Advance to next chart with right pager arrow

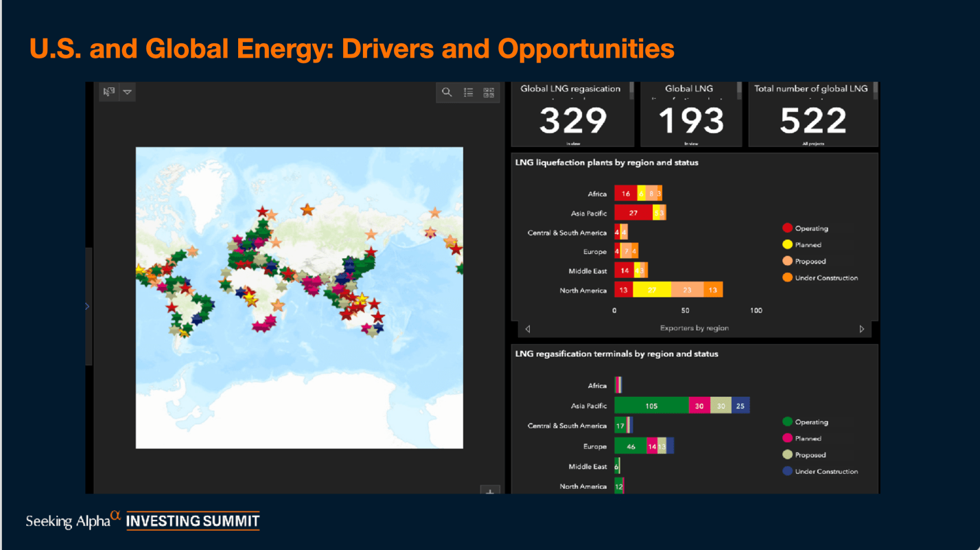862,328
